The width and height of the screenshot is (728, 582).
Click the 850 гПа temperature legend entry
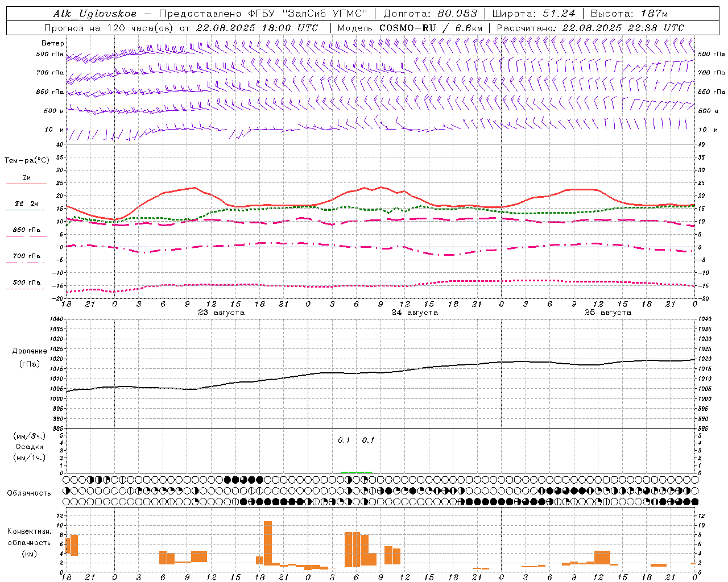tap(26, 232)
